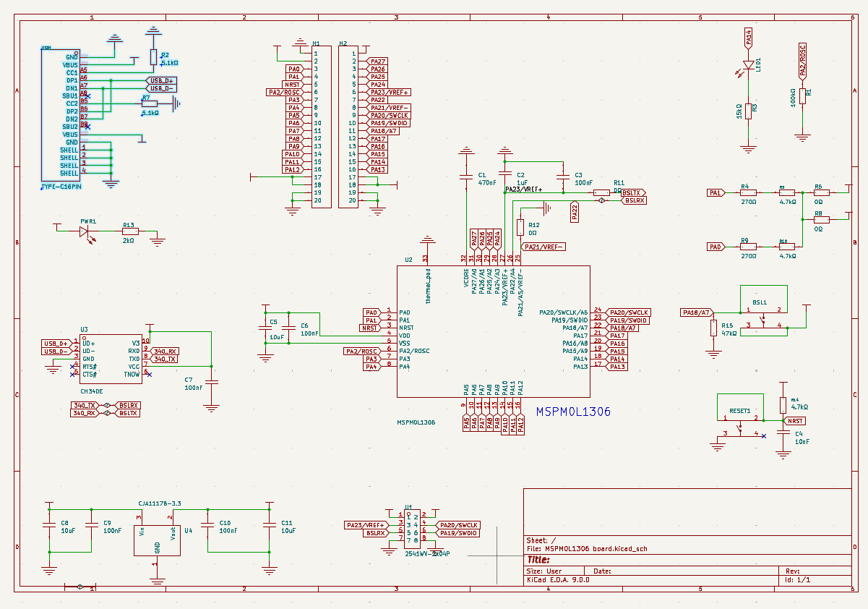
Task: Click the Size: User field
Action: [x=544, y=571]
